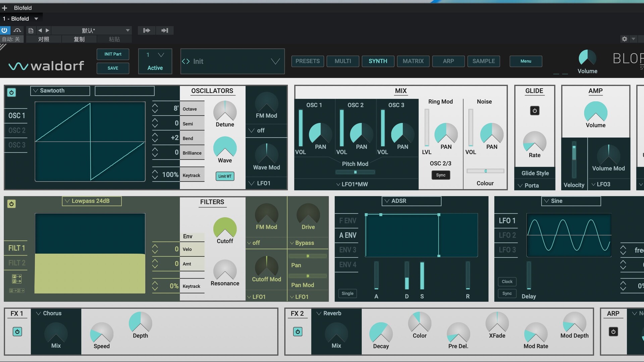Go to next preset arrow
Viewport: 644px width, 362px height.
coord(48,31)
